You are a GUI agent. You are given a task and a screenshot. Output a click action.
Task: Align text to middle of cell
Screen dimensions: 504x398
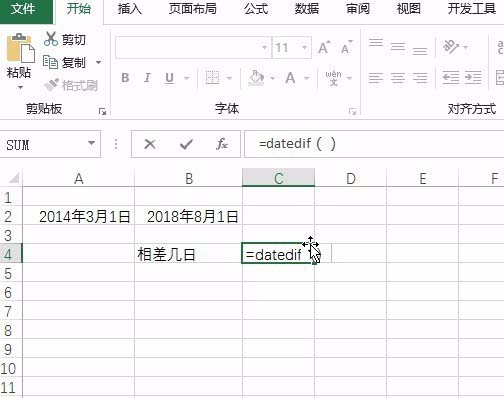click(x=398, y=47)
